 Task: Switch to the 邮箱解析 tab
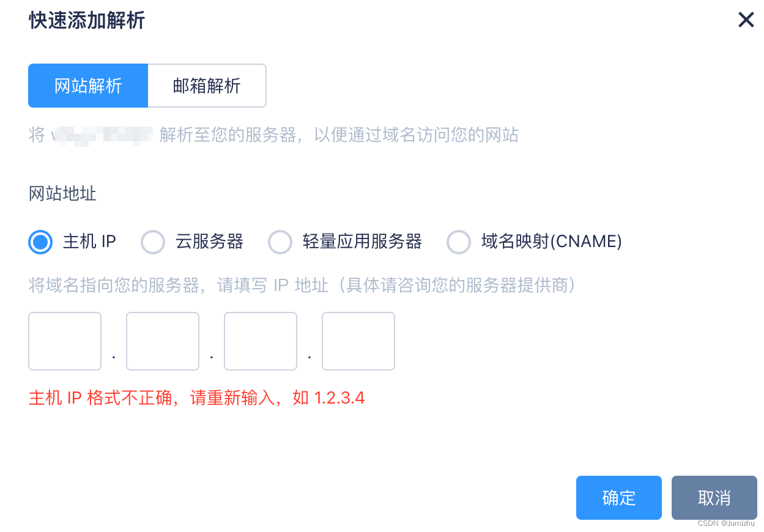tap(206, 85)
